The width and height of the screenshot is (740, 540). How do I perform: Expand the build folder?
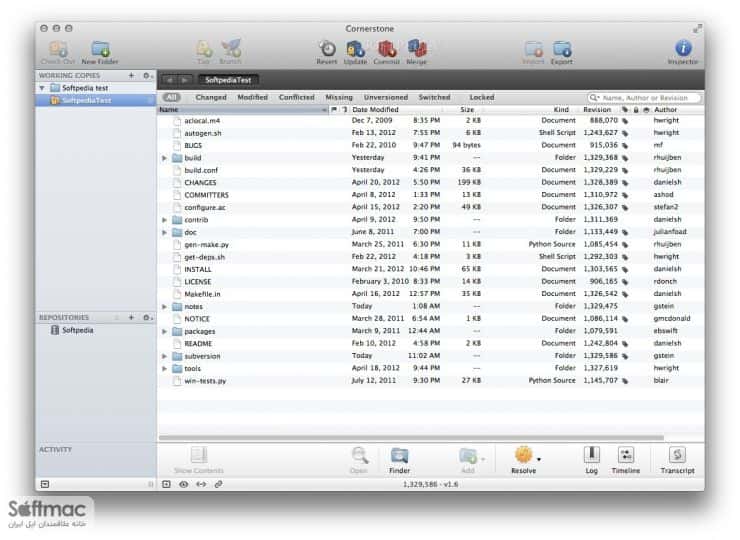[164, 158]
